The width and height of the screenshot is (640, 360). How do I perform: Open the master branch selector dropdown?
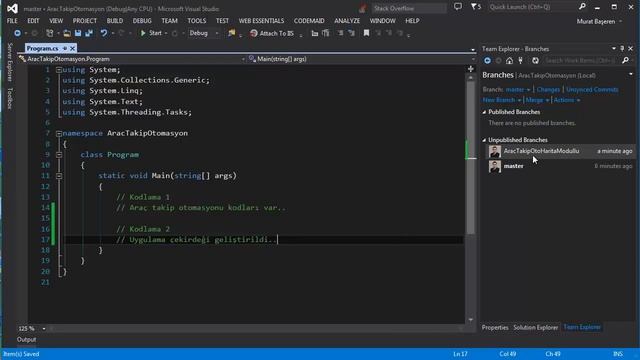click(518, 89)
